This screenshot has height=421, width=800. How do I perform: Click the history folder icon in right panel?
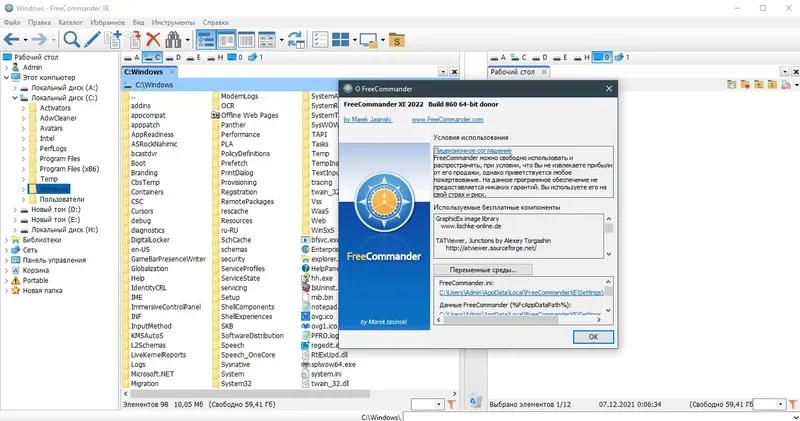[x=732, y=85]
